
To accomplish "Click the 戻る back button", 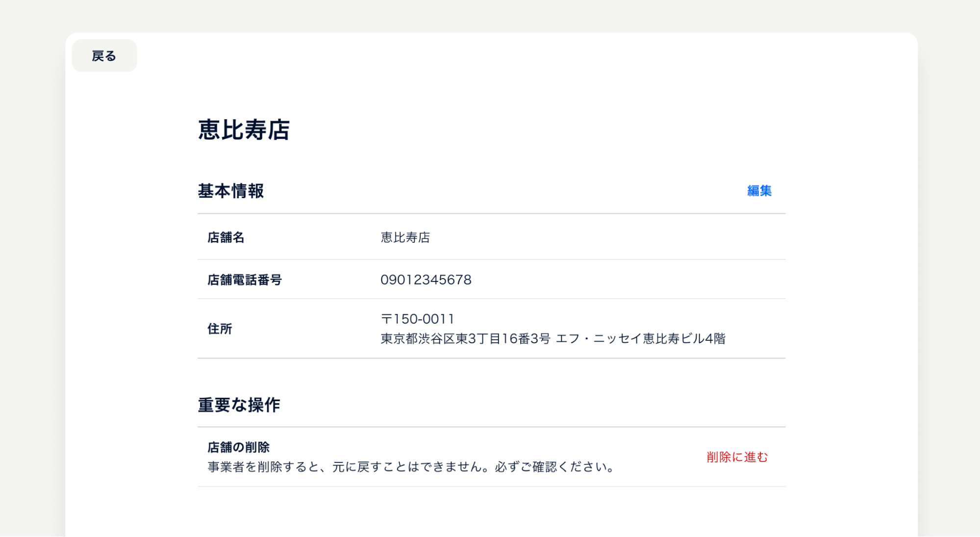I will (x=103, y=55).
